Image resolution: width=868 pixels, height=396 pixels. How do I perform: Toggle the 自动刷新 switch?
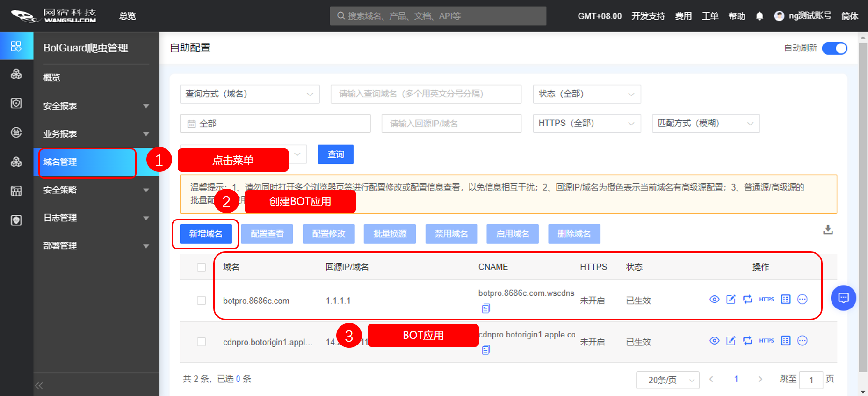pyautogui.click(x=834, y=48)
